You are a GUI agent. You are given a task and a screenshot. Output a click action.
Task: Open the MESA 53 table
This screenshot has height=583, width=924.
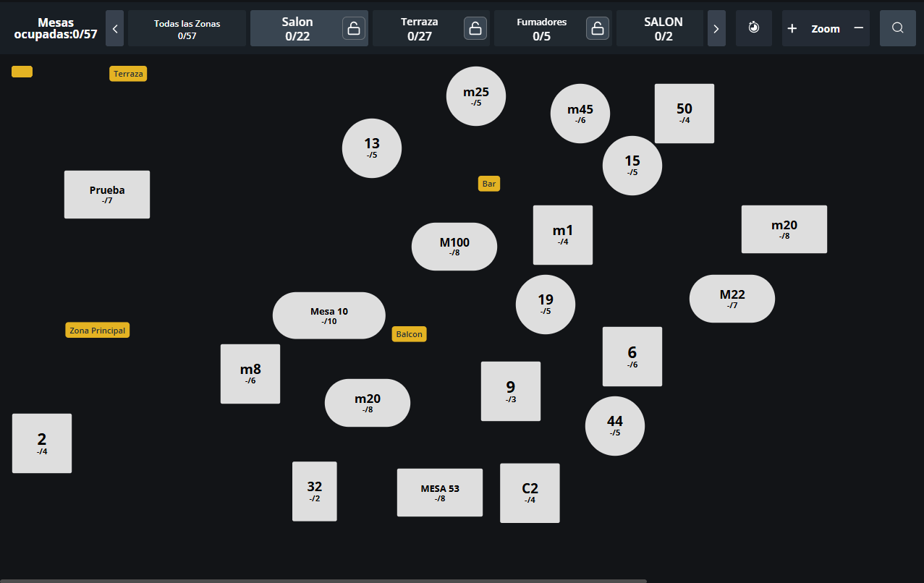(440, 493)
